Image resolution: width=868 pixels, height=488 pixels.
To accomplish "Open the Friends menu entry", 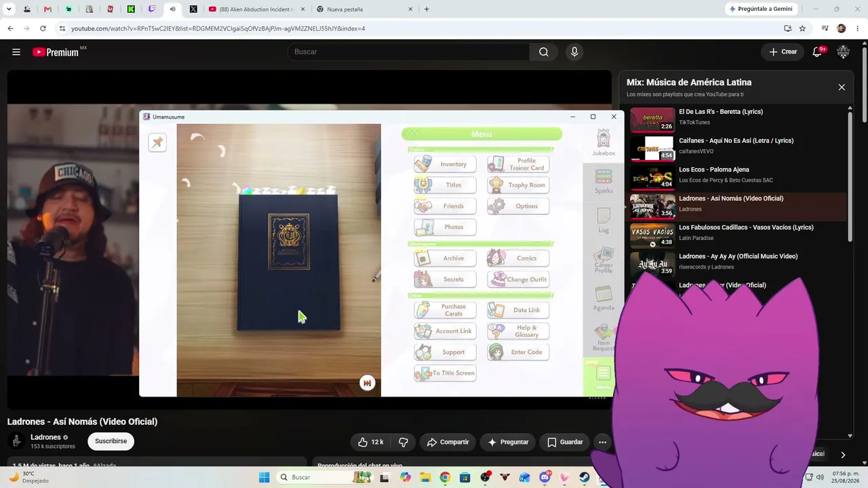I will [x=445, y=206].
